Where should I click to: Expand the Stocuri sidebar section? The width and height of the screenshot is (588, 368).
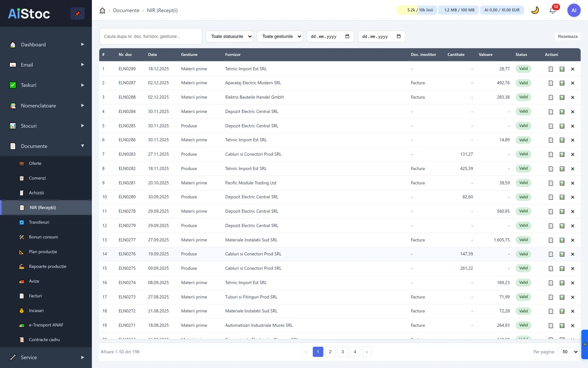point(46,126)
